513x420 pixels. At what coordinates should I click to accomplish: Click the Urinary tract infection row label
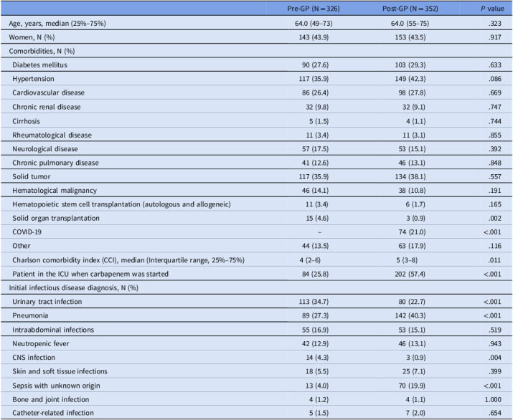pyautogui.click(x=47, y=301)
